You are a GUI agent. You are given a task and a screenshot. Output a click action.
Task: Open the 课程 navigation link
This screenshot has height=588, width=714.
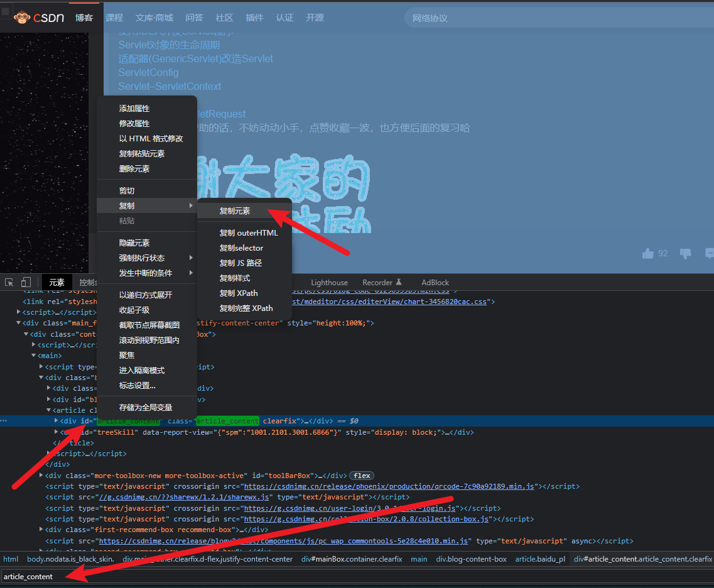click(114, 18)
